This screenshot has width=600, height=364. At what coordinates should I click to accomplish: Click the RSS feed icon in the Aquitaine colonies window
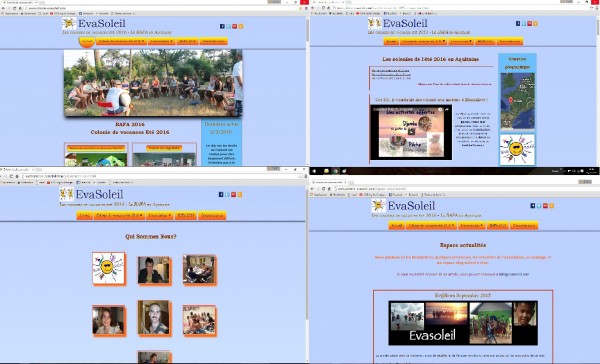pos(535,23)
